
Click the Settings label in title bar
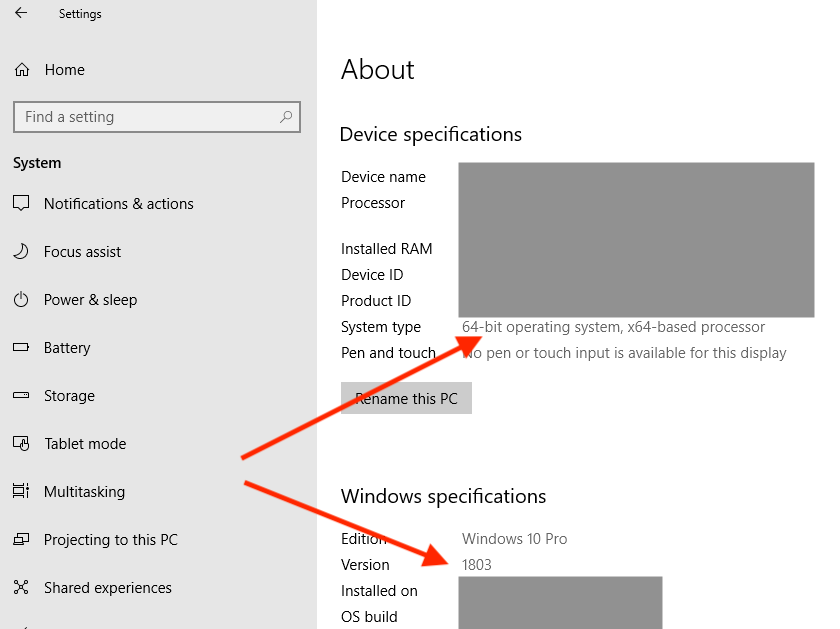(x=80, y=14)
